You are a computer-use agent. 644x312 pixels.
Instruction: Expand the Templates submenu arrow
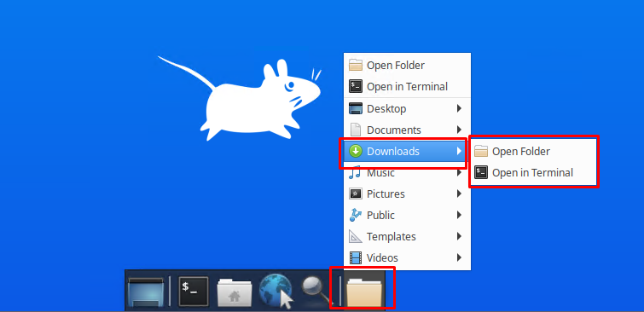[459, 236]
